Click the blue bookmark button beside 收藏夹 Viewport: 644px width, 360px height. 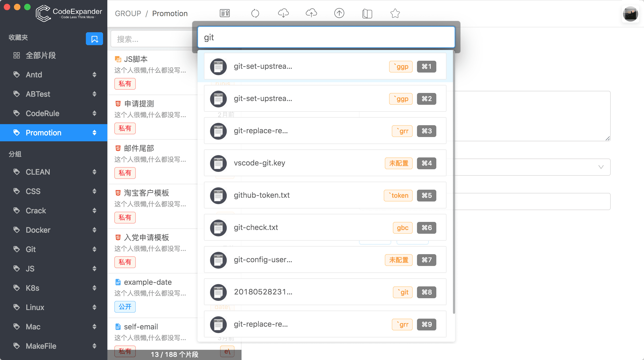pyautogui.click(x=94, y=38)
